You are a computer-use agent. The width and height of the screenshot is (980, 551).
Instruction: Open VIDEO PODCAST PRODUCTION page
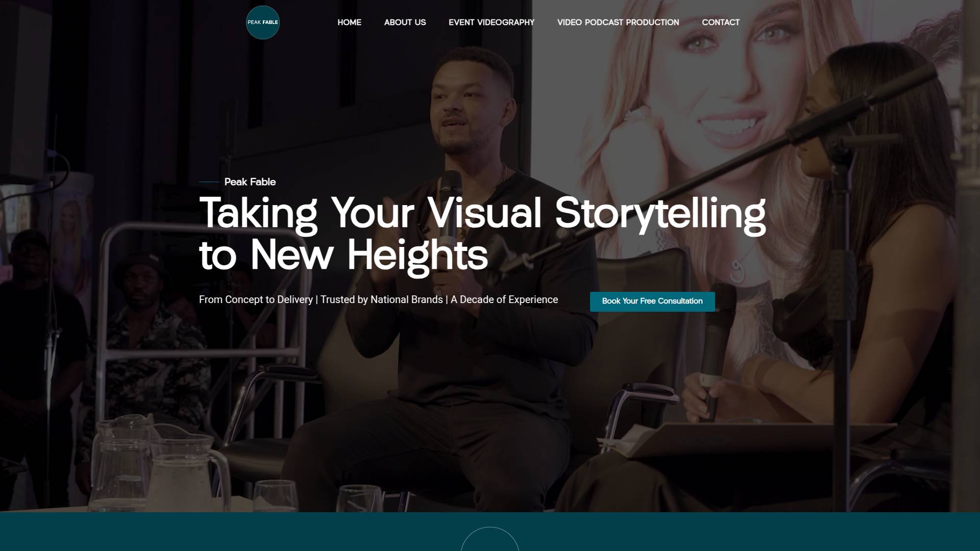click(x=618, y=22)
